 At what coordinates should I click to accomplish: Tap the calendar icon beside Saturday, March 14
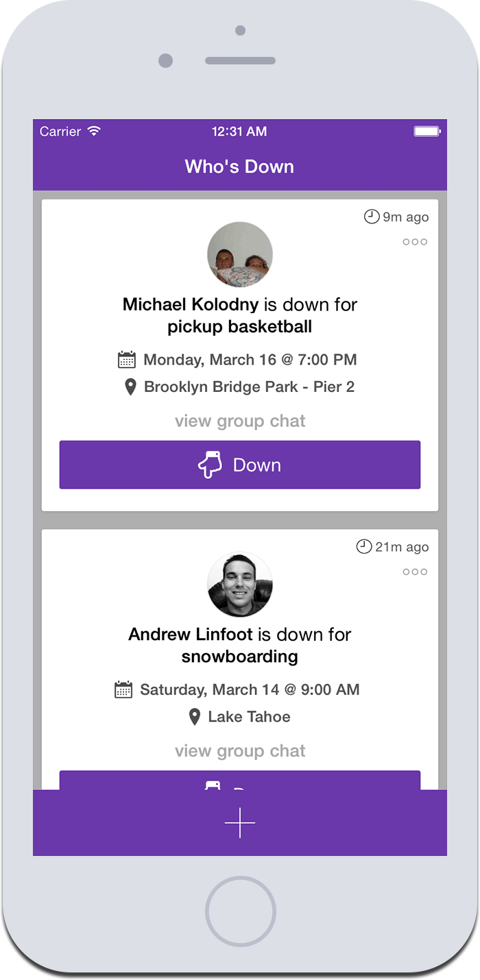pos(123,689)
